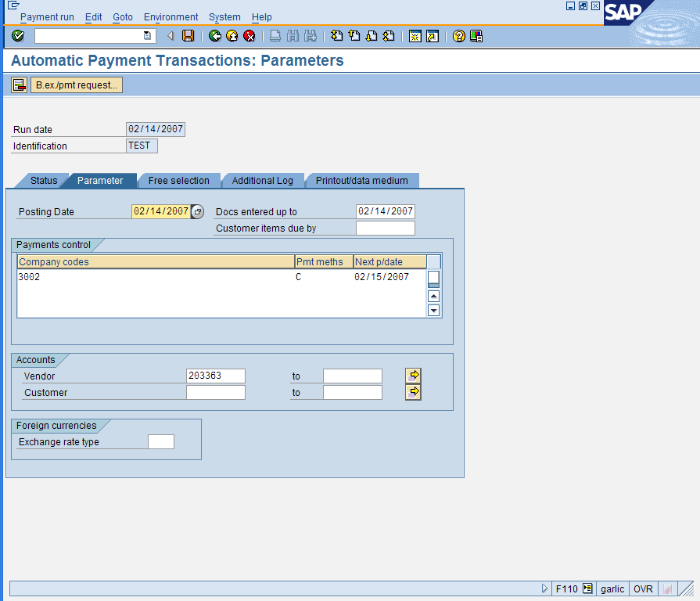This screenshot has height=601, width=700.
Task: Switch to the Status tab
Action: click(x=43, y=180)
